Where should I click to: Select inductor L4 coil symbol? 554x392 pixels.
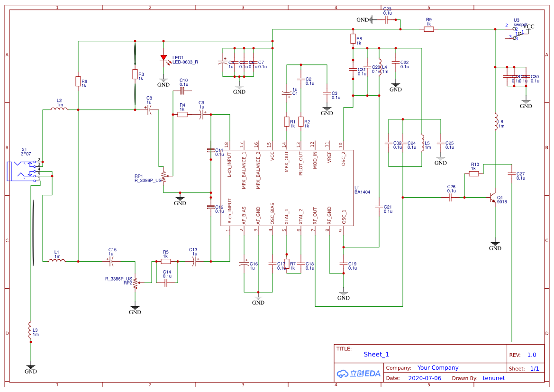(x=380, y=67)
